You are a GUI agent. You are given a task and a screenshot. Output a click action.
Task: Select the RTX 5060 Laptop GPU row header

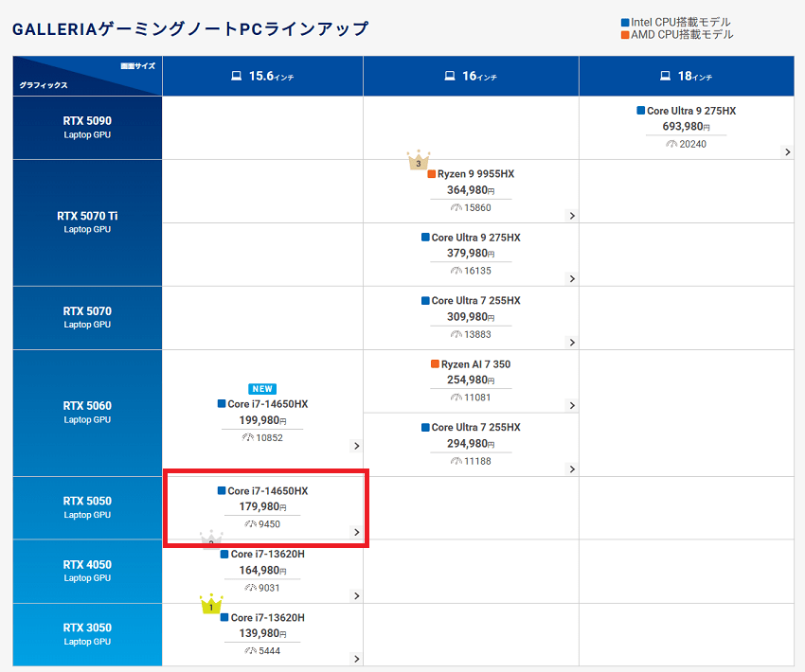pyautogui.click(x=87, y=412)
